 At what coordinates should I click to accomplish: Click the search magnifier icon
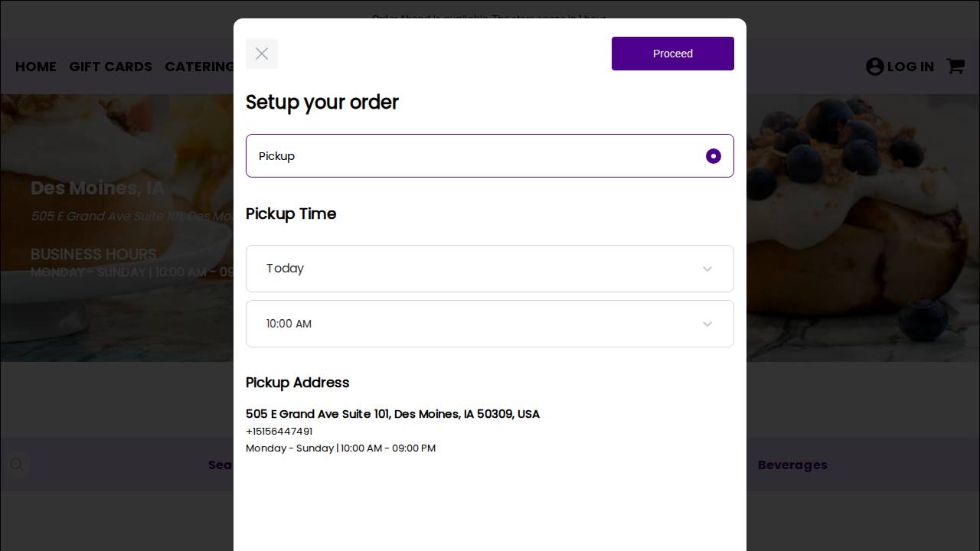(17, 465)
